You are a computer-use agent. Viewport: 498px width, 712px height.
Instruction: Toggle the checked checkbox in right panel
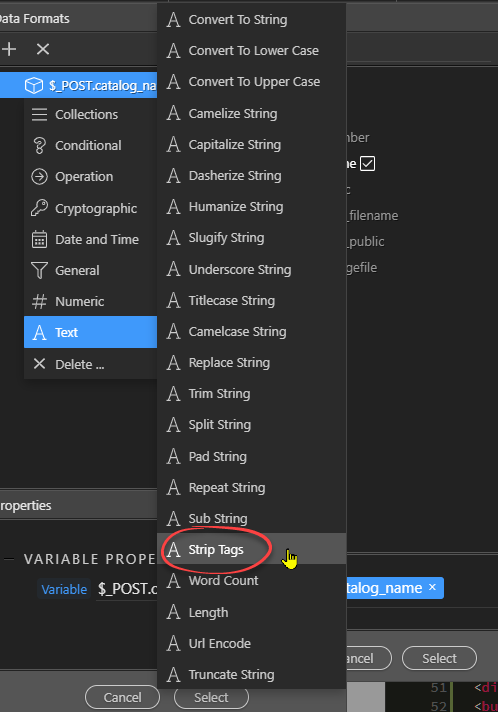367,163
